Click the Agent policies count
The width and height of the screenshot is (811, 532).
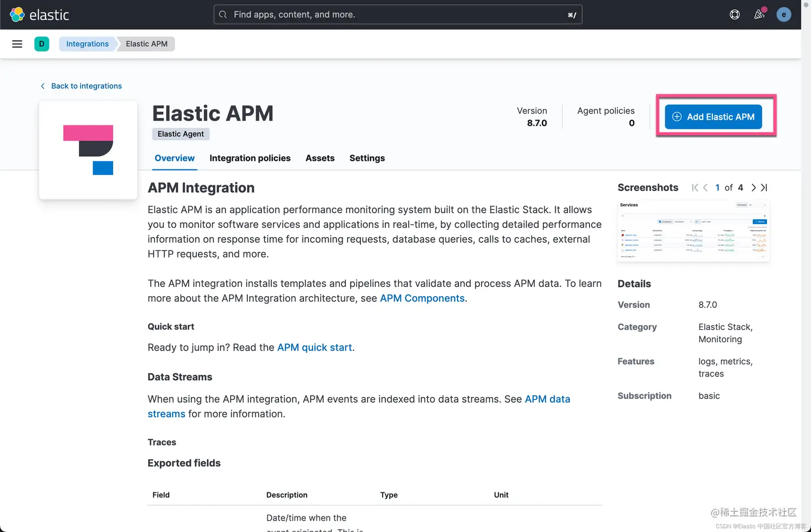tap(632, 123)
